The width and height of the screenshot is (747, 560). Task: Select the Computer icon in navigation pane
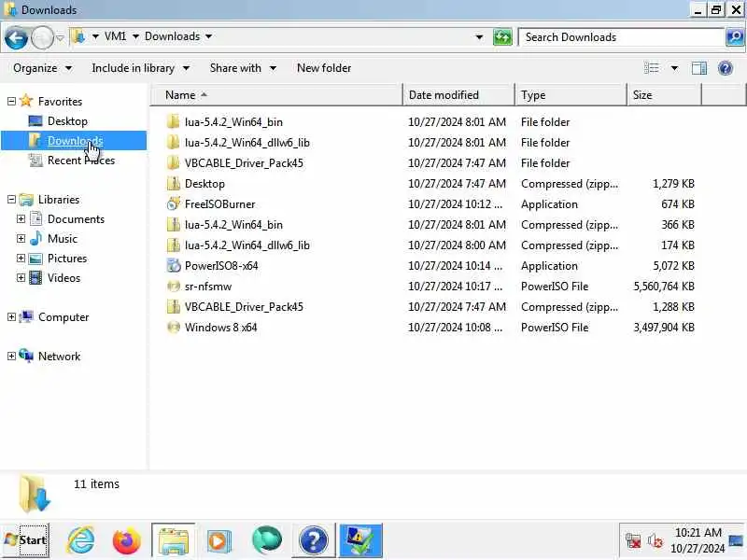pos(26,317)
